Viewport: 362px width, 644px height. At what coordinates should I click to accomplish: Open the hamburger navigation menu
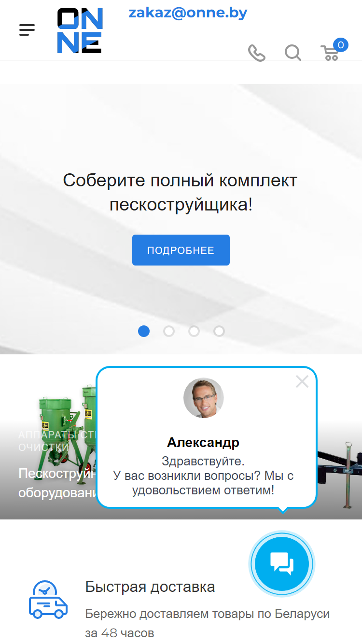(x=27, y=30)
